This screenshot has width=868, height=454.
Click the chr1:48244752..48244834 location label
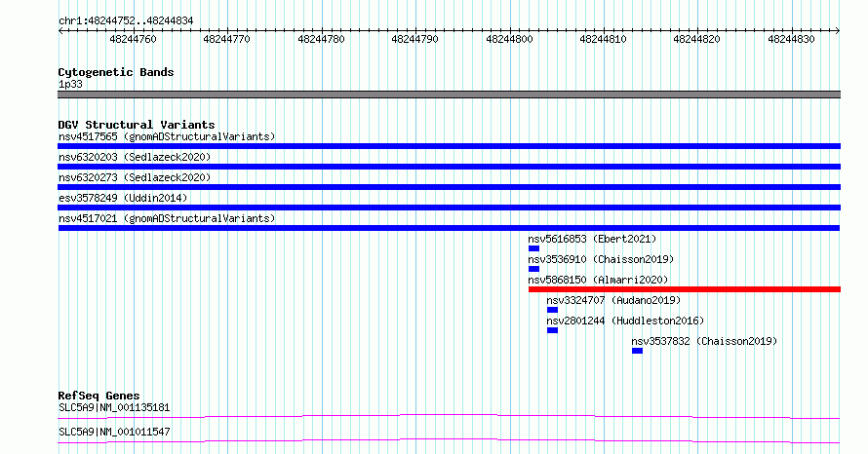pos(125,20)
